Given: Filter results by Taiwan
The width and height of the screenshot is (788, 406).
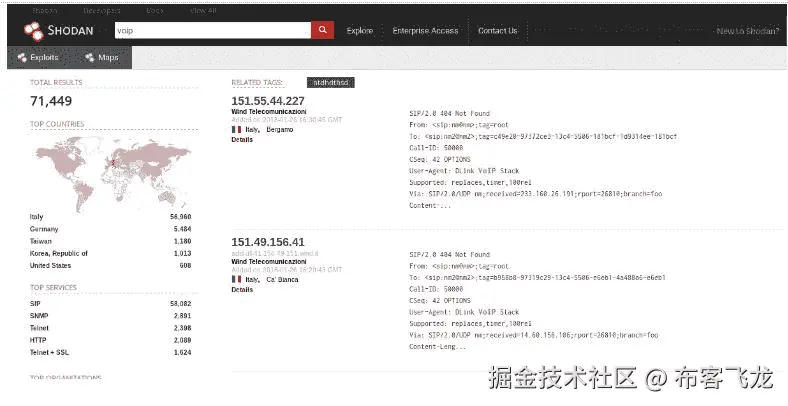Looking at the screenshot, I should (x=41, y=241).
